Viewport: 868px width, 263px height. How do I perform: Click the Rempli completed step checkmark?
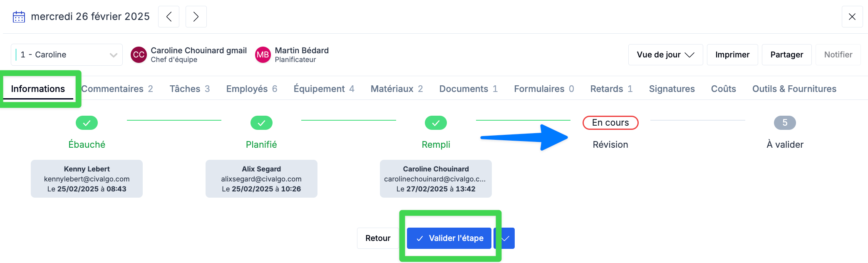[436, 123]
